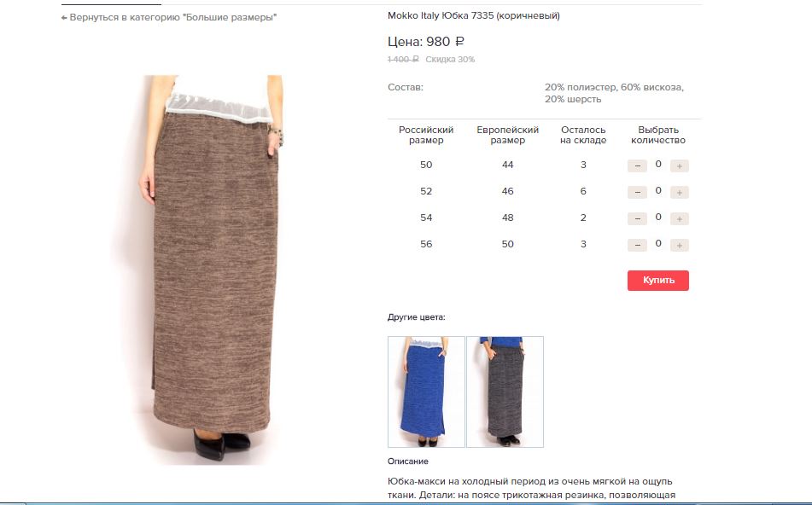Add one item of size 54
Viewport: 812px width, 505px height.
pyautogui.click(x=680, y=219)
